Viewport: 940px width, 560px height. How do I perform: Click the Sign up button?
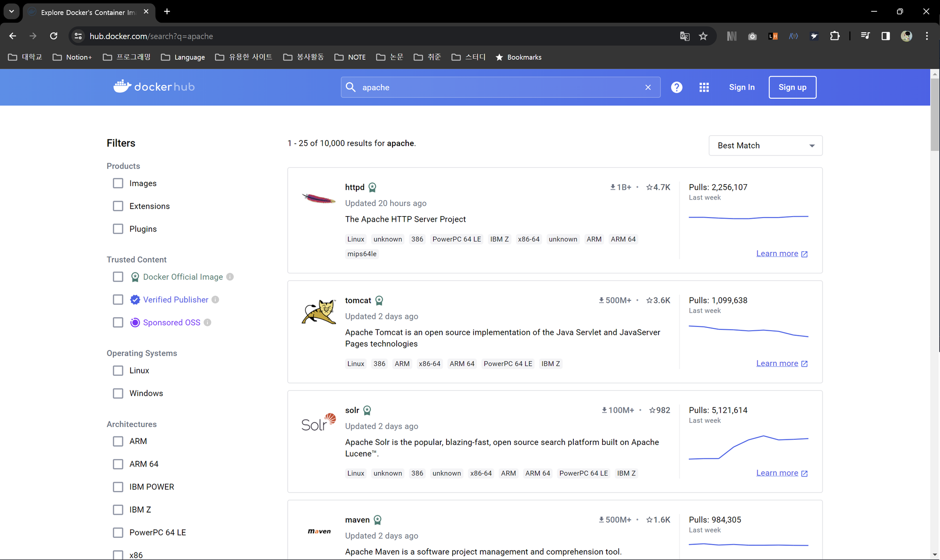pos(792,87)
